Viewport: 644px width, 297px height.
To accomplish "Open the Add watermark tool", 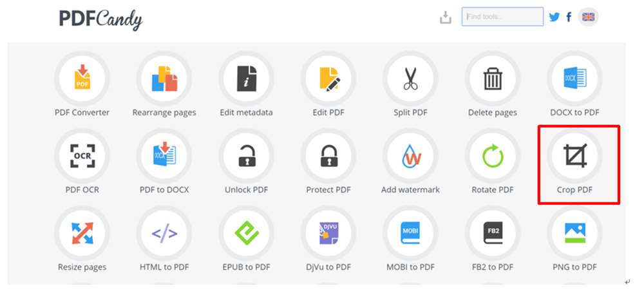I will pyautogui.click(x=410, y=156).
